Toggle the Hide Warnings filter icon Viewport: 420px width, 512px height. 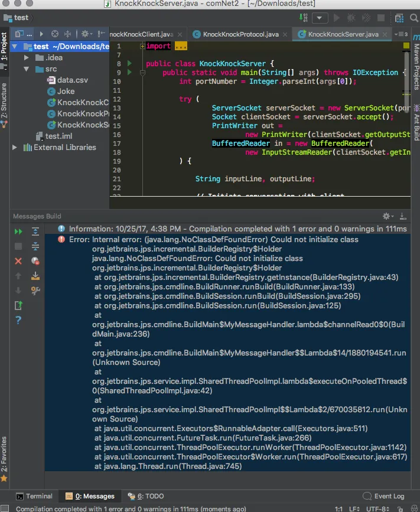(35, 261)
